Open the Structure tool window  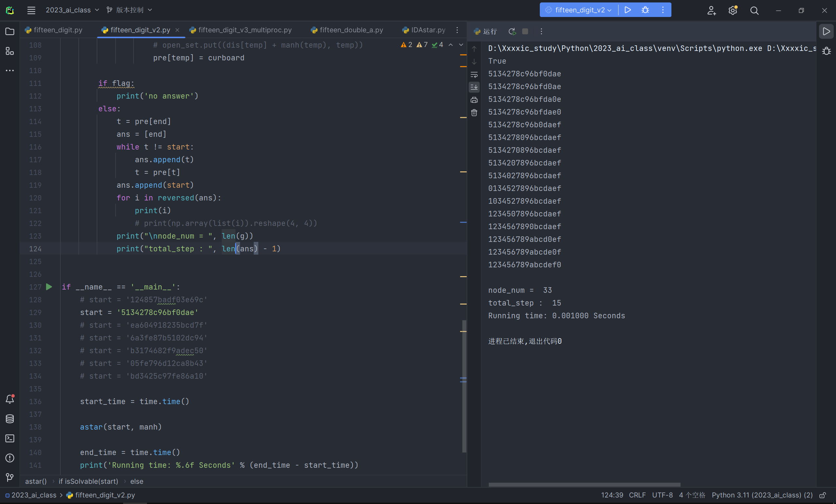pos(10,51)
